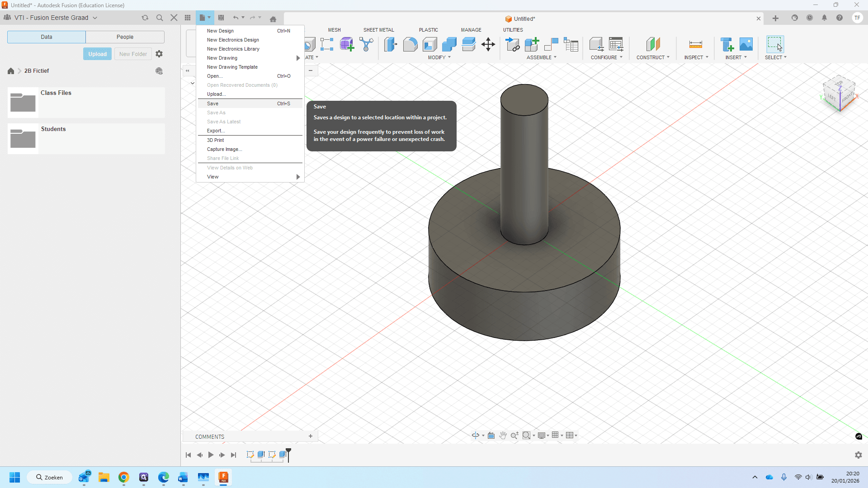Open the INSPECT dropdown
Screen dimensions: 868x488
click(x=696, y=57)
